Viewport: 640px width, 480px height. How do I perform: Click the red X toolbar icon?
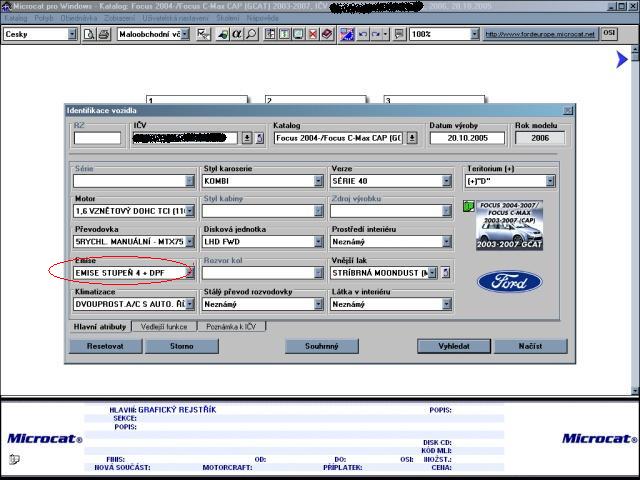pos(313,34)
